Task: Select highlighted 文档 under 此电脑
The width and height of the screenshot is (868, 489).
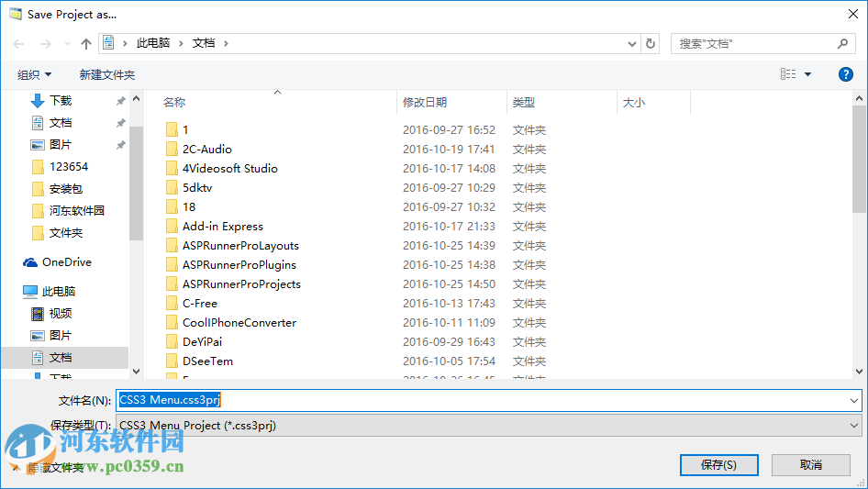Action: pyautogui.click(x=65, y=358)
